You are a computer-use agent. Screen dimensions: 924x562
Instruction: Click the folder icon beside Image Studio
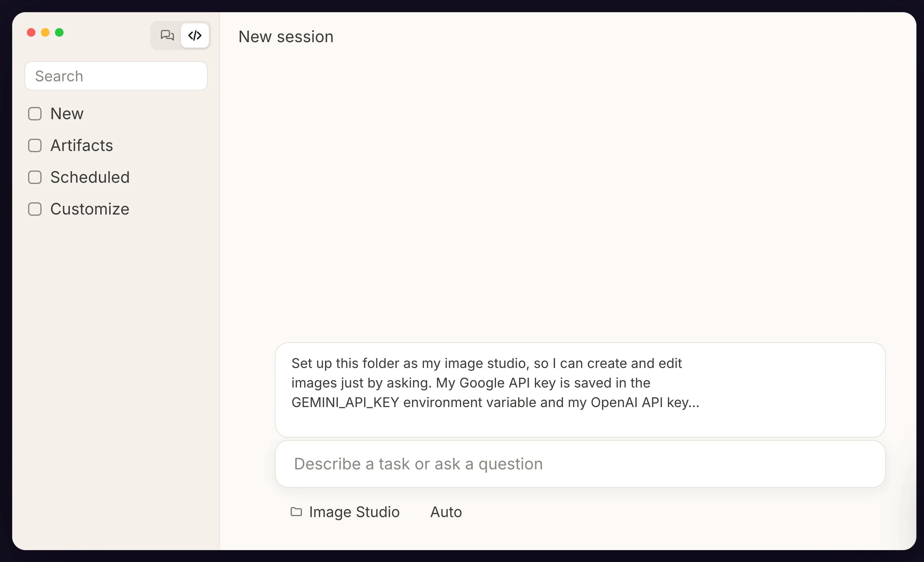coord(296,512)
